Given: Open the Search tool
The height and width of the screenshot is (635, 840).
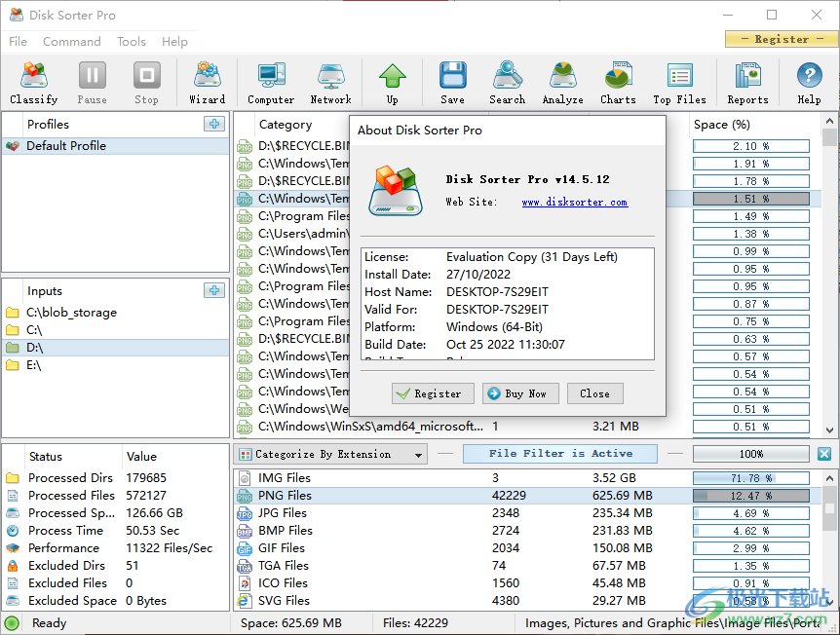Looking at the screenshot, I should pos(508,83).
